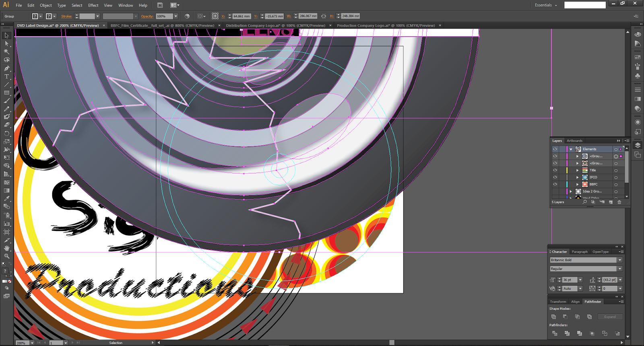Viewport: 644px width, 346px height.
Task: Click the Divide pathfinder icon
Action: point(555,333)
